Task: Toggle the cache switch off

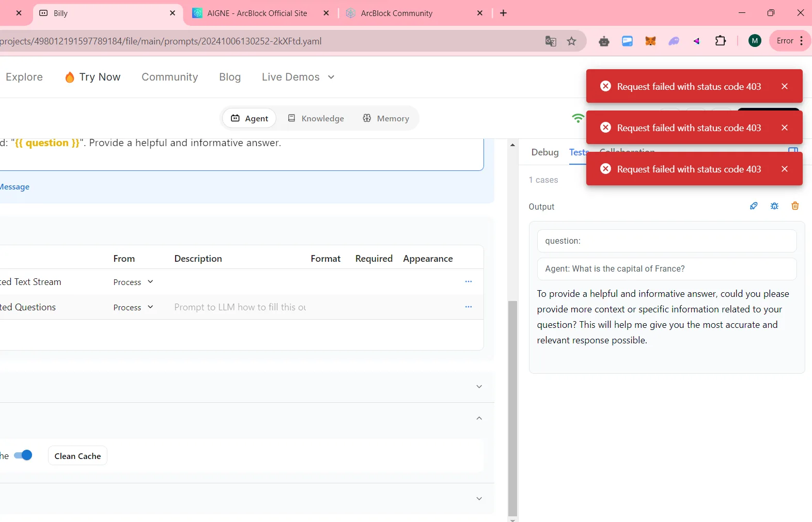Action: (x=23, y=455)
